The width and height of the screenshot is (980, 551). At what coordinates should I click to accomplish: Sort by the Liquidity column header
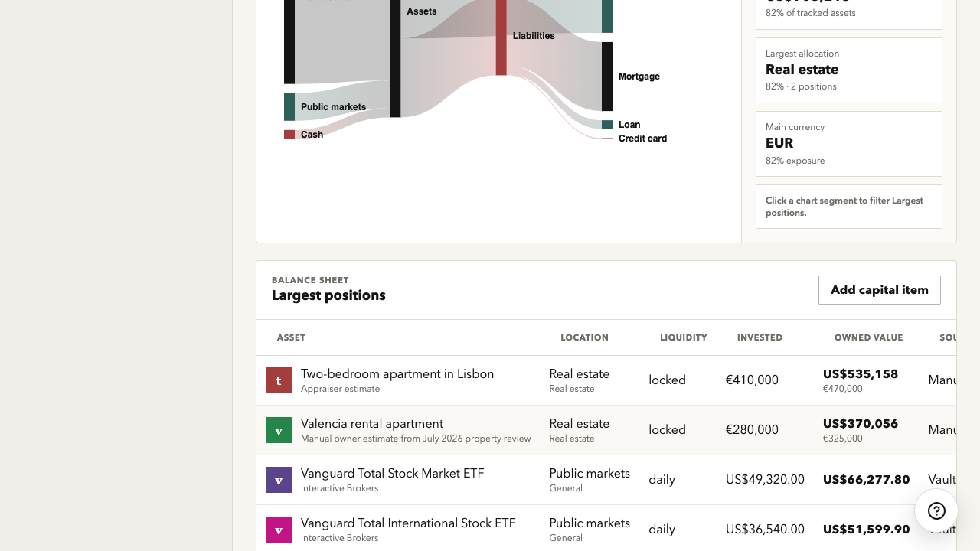point(683,337)
